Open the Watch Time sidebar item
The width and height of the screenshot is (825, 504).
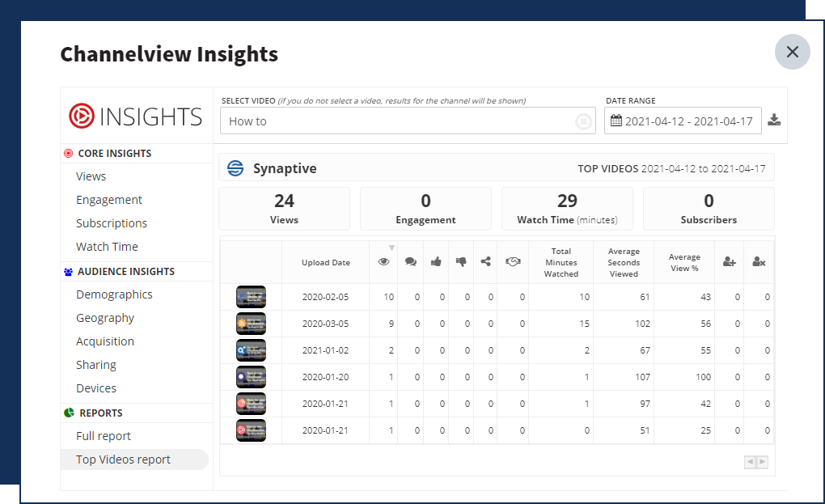pyautogui.click(x=107, y=247)
